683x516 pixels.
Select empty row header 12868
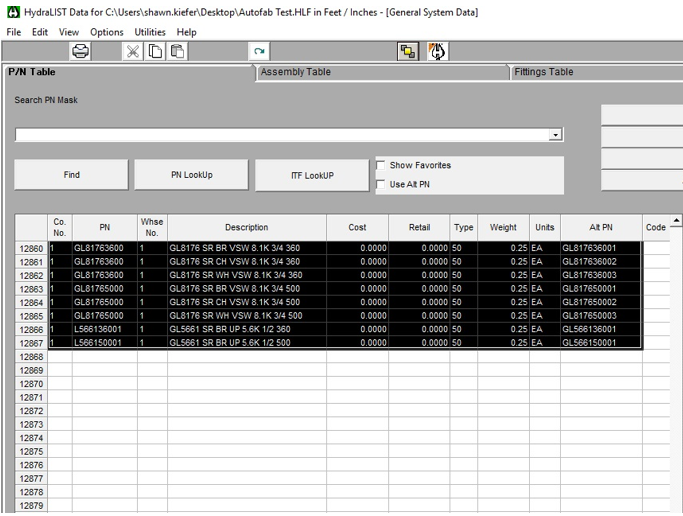(31, 357)
